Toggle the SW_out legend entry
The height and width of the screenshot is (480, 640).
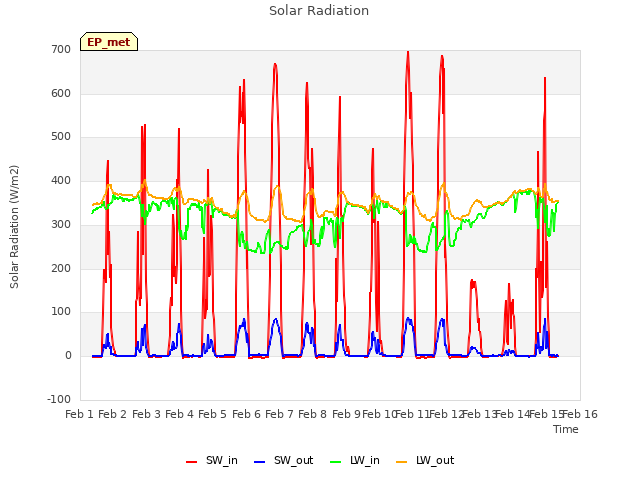pos(284,460)
